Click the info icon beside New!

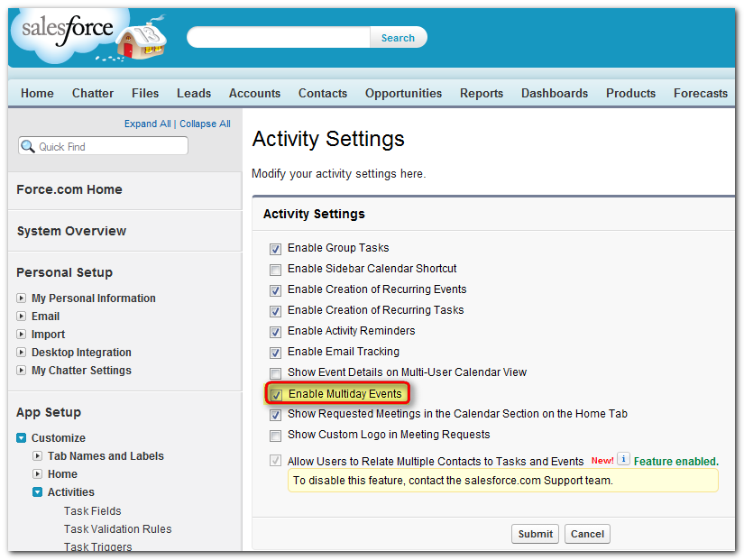[623, 459]
